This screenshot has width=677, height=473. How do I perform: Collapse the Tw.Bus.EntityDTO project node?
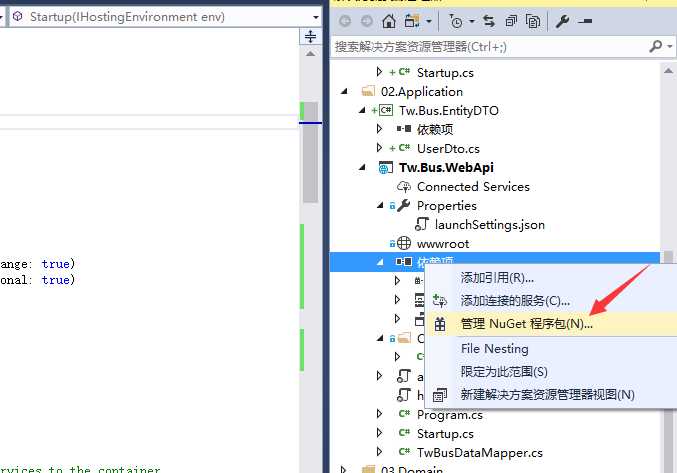pos(362,110)
